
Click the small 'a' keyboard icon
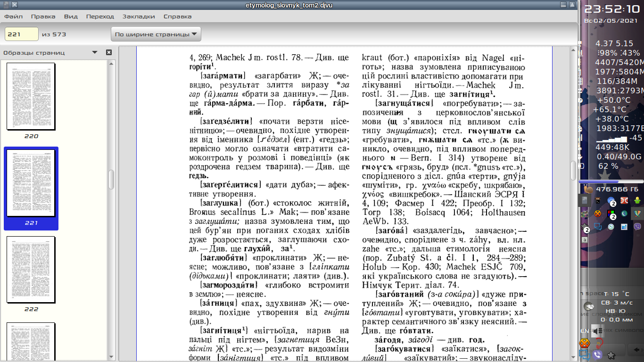pyautogui.click(x=585, y=240)
